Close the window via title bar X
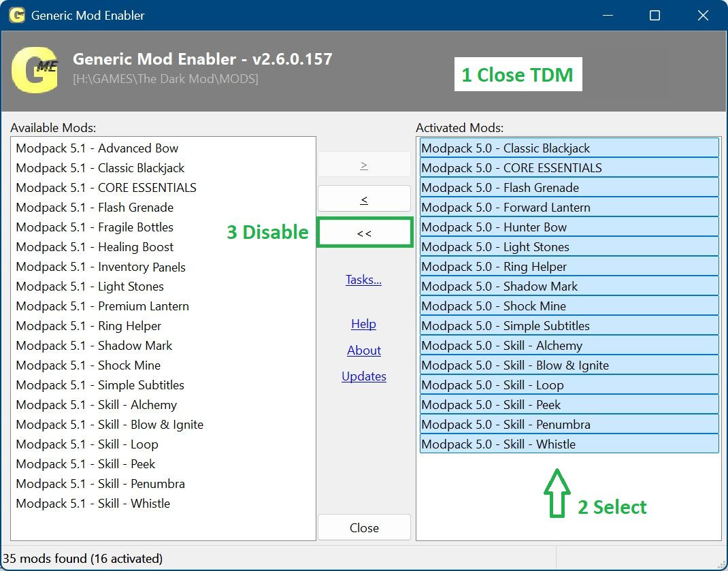This screenshot has width=728, height=571. 703,16
